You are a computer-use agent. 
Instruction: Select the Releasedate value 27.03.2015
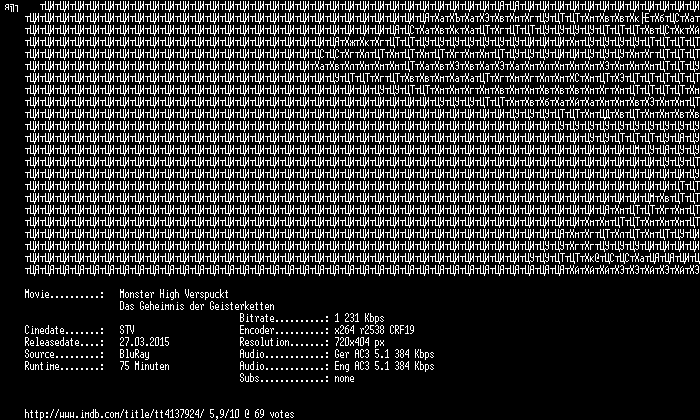[144, 342]
